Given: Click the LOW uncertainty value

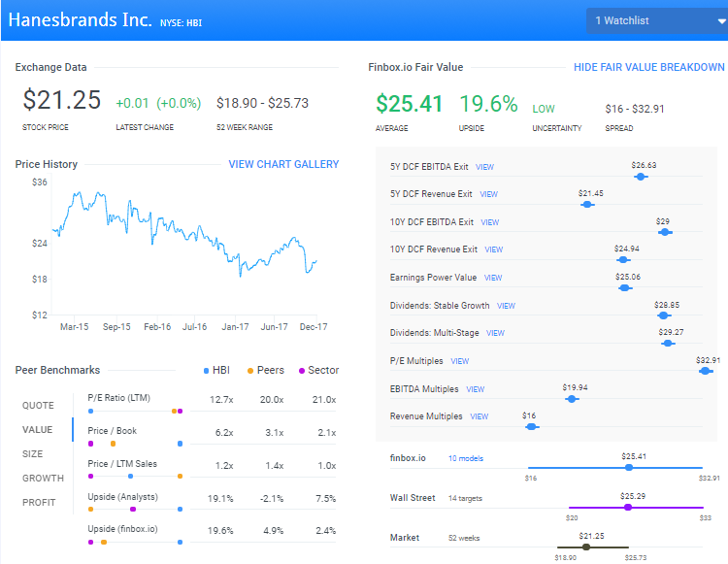Looking at the screenshot, I should (544, 109).
